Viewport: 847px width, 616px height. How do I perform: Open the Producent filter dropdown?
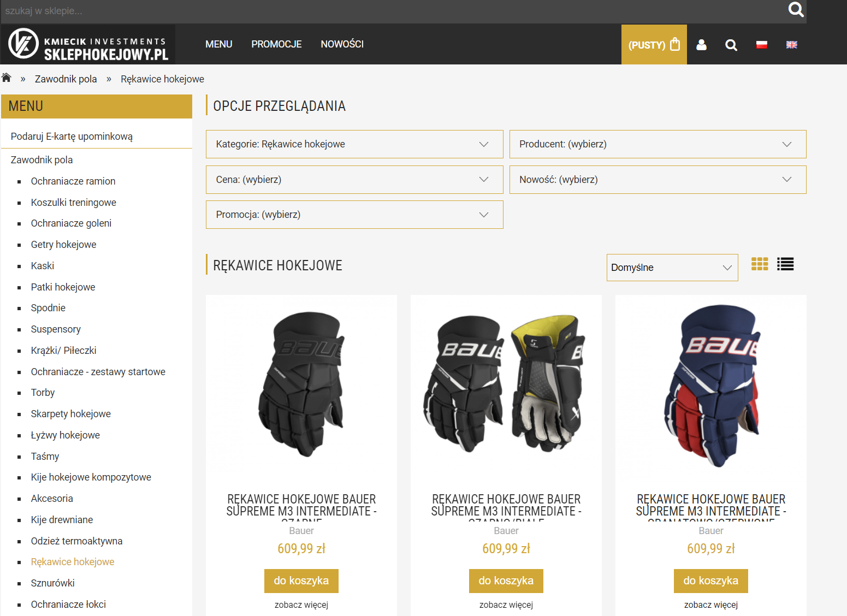658,144
